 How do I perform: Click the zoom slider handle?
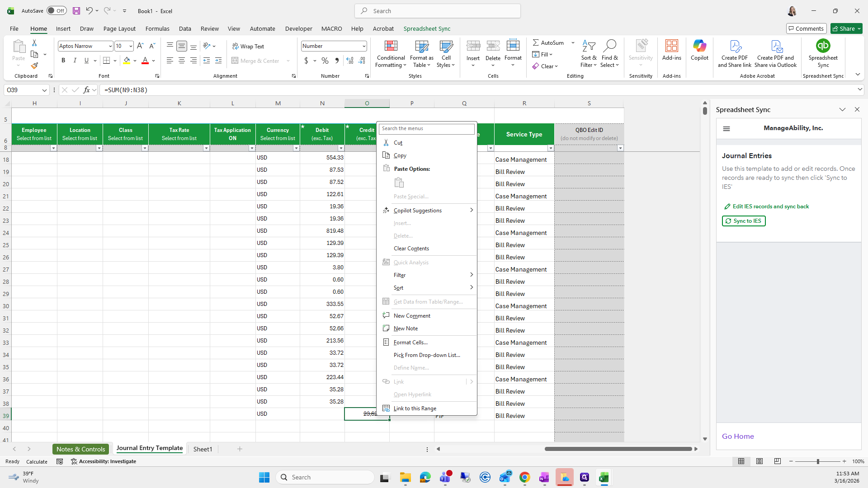[x=817, y=461]
